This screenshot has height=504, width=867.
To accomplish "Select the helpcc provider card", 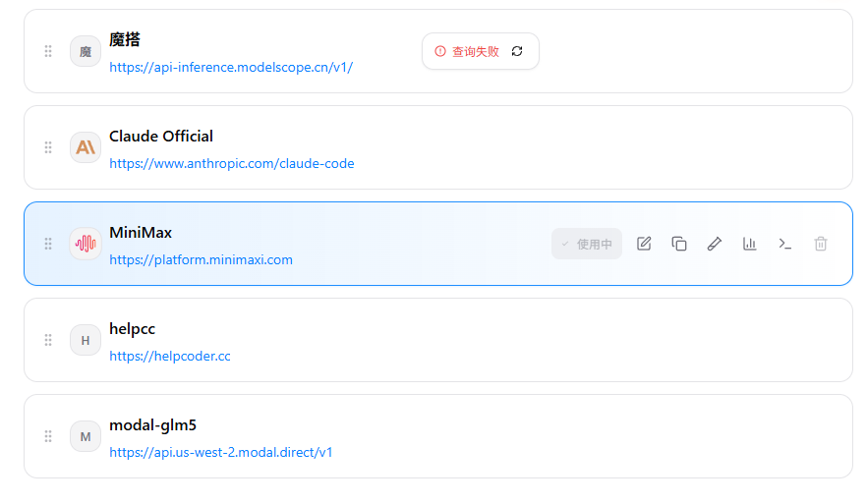I will [x=491, y=340].
